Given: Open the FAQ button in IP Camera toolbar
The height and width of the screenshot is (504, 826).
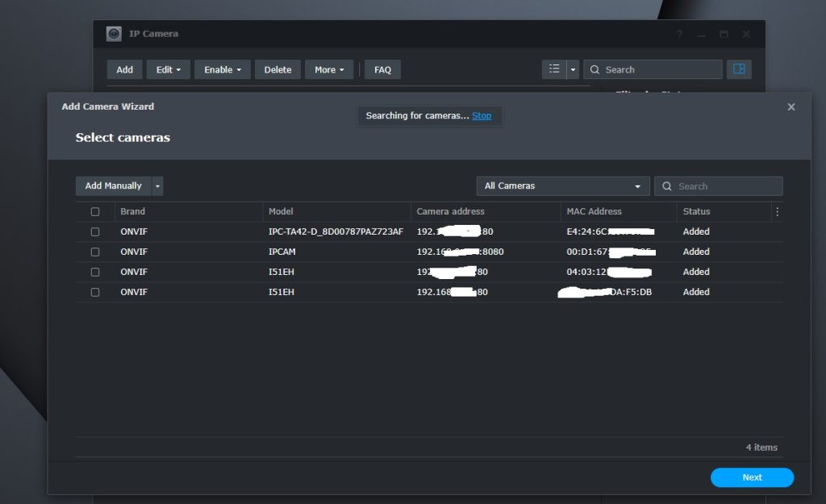Looking at the screenshot, I should [x=382, y=69].
